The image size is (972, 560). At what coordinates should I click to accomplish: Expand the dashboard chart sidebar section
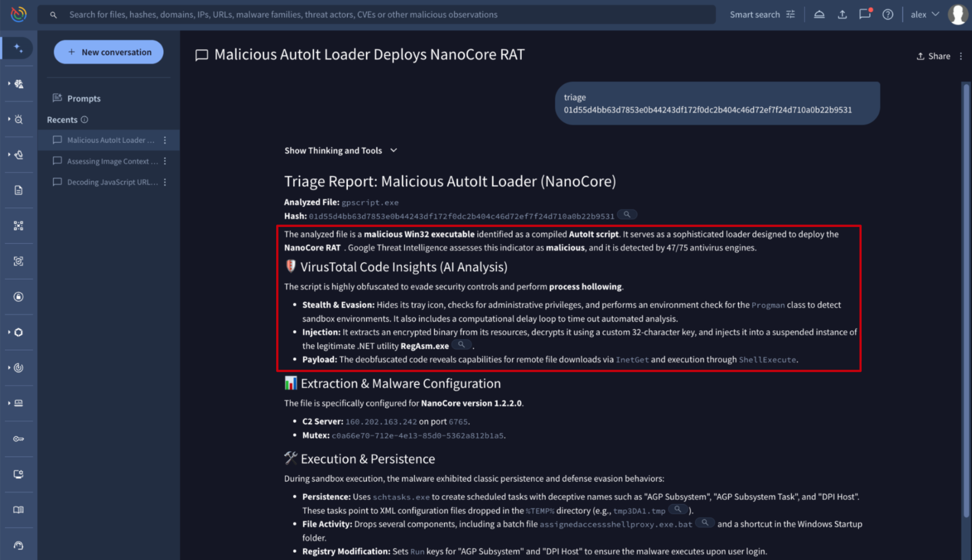(9, 403)
